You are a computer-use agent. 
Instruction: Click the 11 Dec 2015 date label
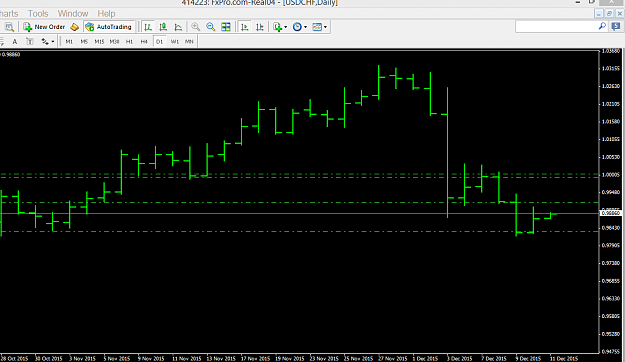point(564,358)
